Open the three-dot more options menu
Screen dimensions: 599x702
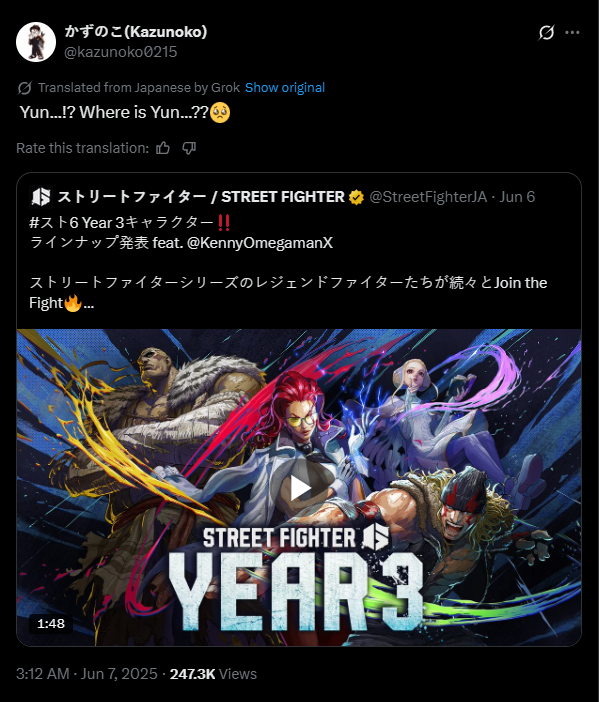click(x=572, y=32)
